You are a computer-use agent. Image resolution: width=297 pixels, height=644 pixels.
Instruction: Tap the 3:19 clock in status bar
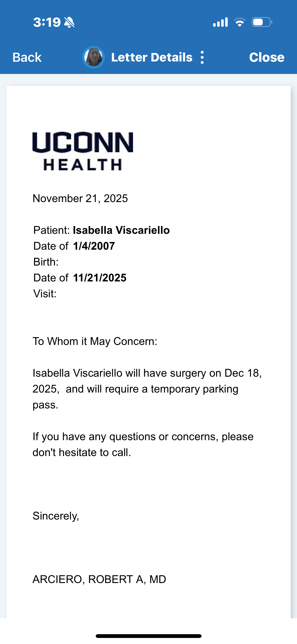47,22
